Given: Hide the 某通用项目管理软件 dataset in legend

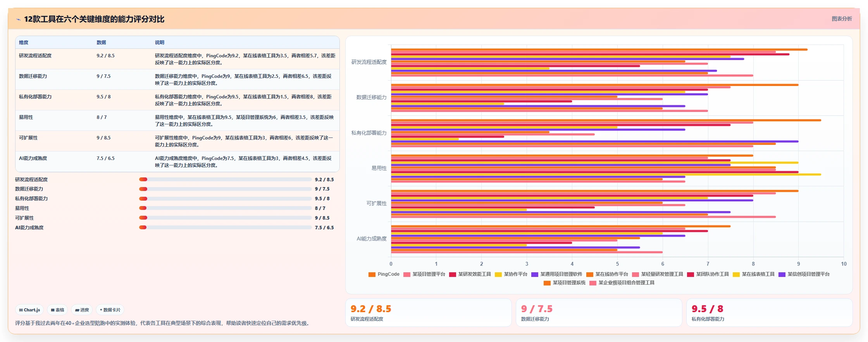Looking at the screenshot, I should (557, 274).
